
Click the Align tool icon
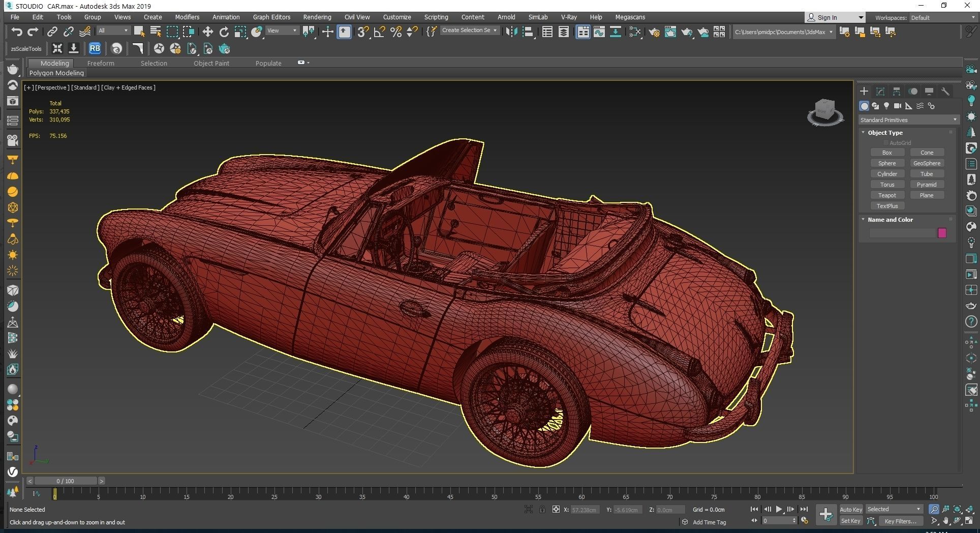click(x=528, y=32)
